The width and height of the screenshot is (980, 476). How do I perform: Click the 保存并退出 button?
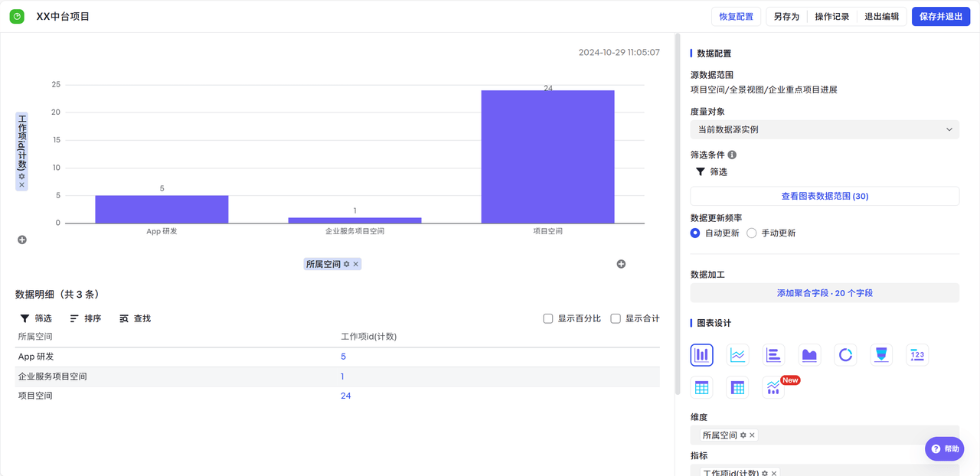point(940,17)
